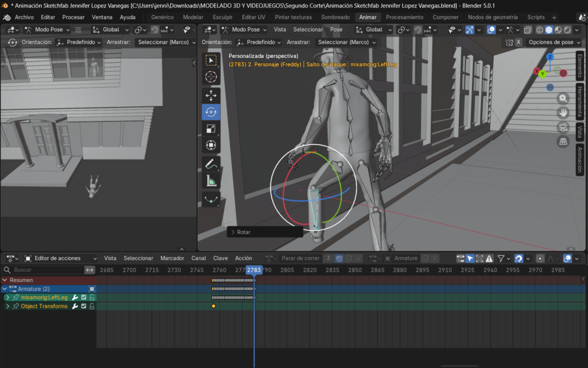
Task: Open the Clave menu in action editor
Action: click(220, 258)
